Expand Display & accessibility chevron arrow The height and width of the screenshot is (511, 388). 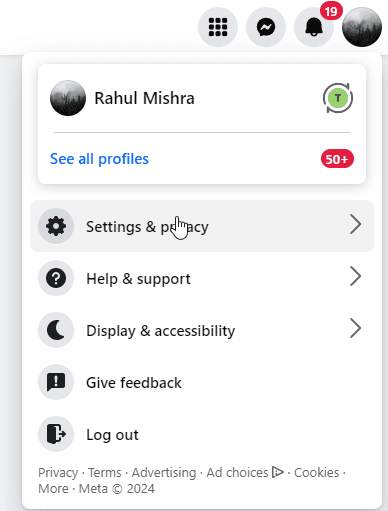tap(356, 328)
